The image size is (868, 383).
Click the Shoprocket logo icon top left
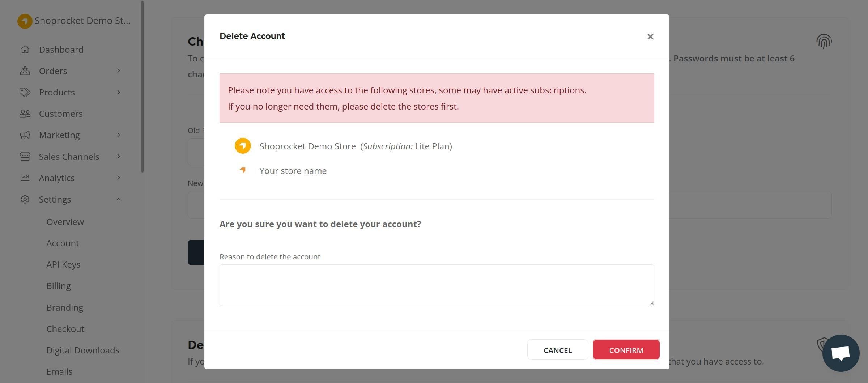[x=24, y=21]
